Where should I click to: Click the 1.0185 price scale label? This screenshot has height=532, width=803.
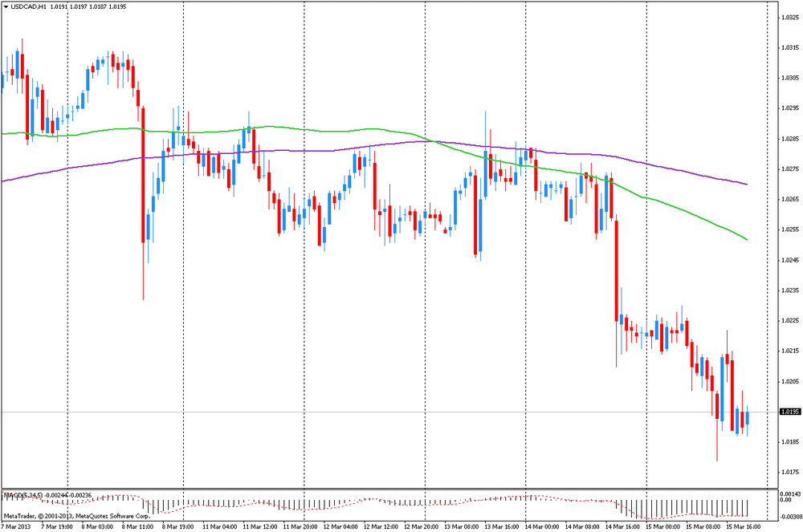pyautogui.click(x=790, y=442)
